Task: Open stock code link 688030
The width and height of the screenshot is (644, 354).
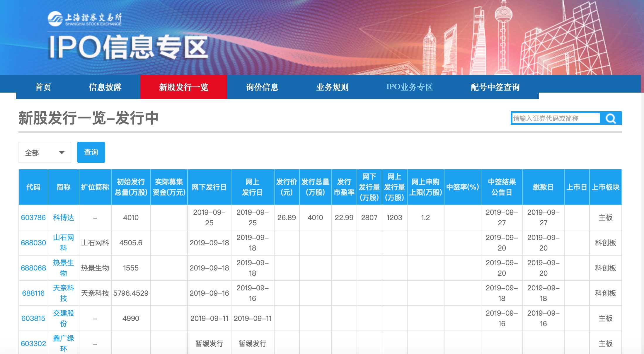Action: pos(33,243)
